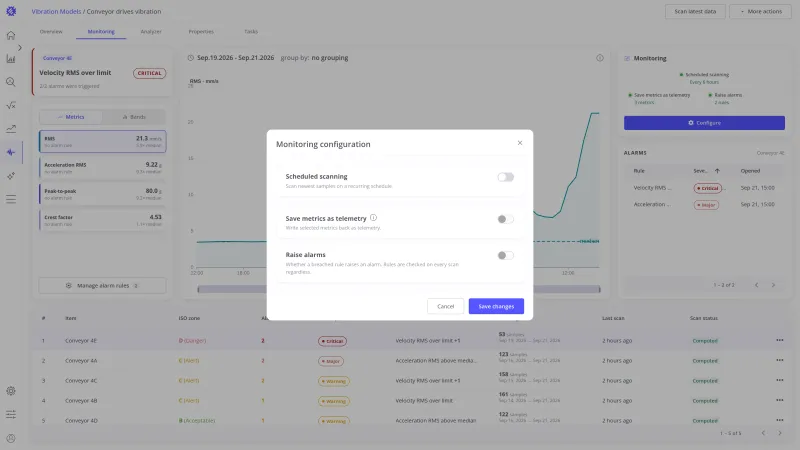Image resolution: width=800 pixels, height=450 pixels.
Task: Go to next page of items table
Action: [x=780, y=433]
